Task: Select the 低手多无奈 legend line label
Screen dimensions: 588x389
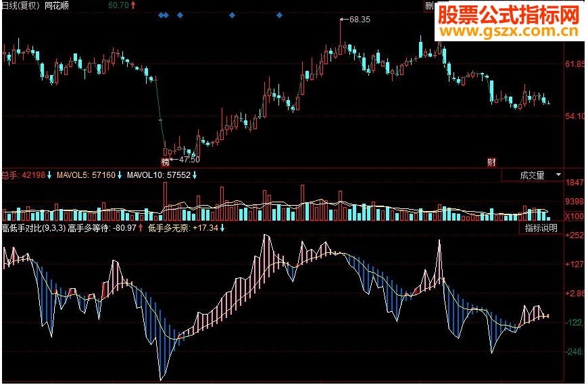Action: tap(170, 228)
